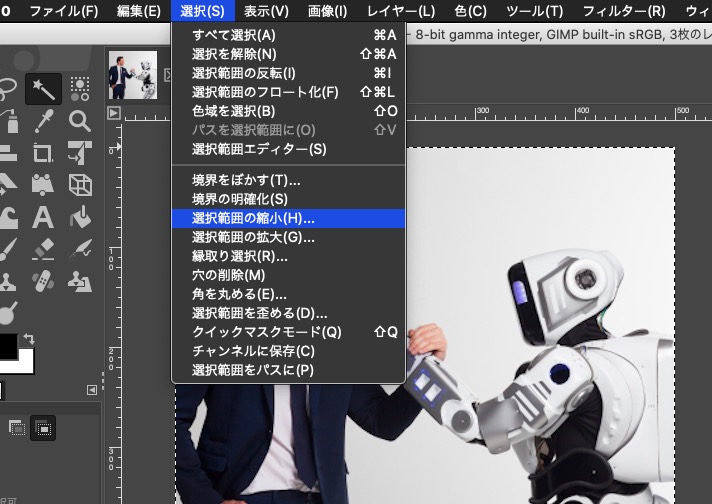Select the 3D Transform cube tool
This screenshot has height=504, width=712.
(x=80, y=185)
